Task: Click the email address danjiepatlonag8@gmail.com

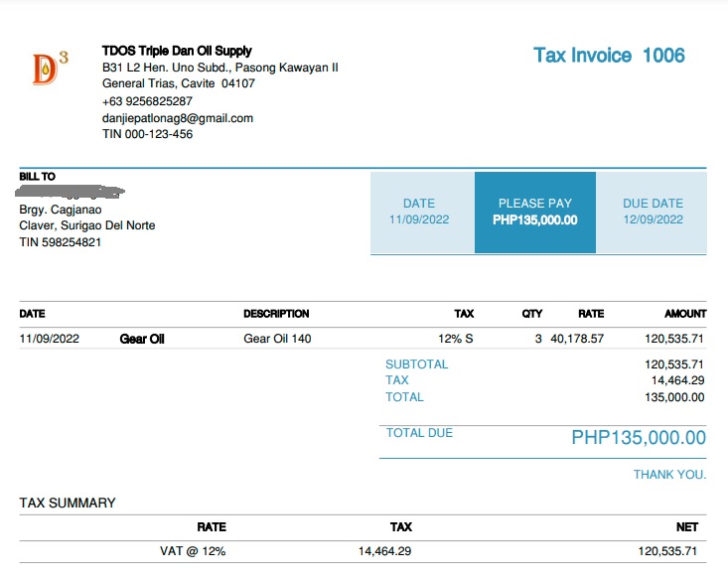Action: [x=177, y=118]
